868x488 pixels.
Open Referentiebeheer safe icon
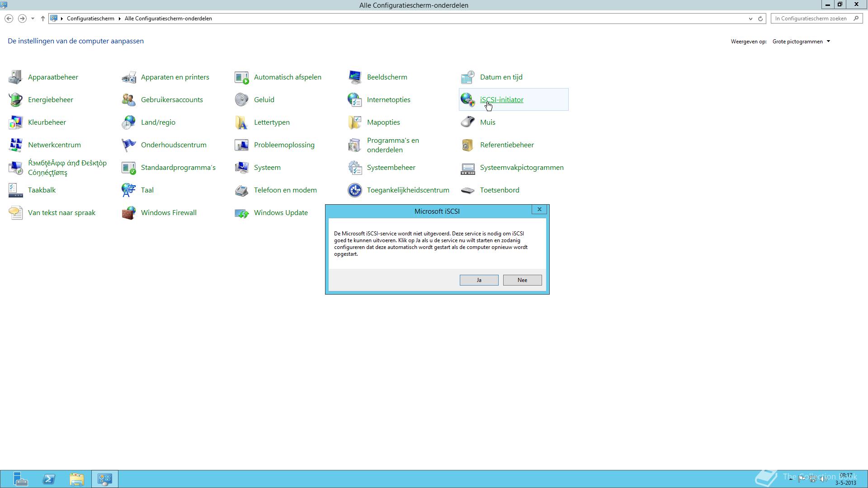tap(467, 145)
